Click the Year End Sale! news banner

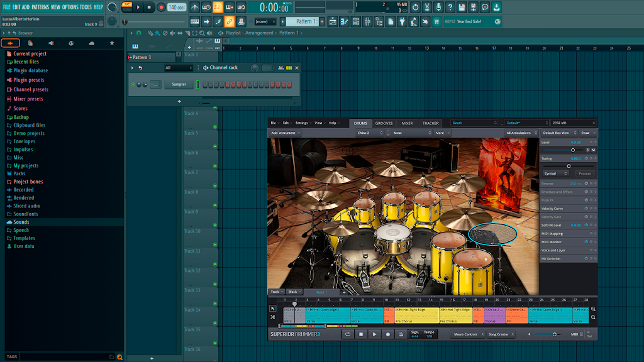[x=472, y=21]
